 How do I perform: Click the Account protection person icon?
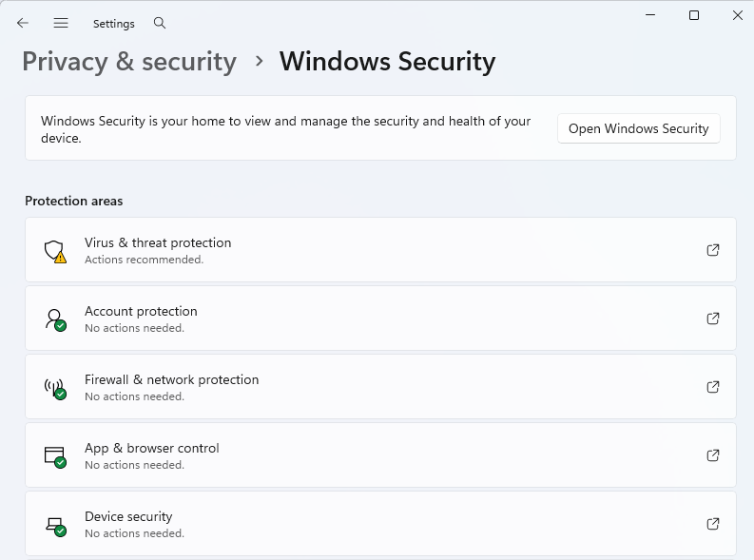(55, 319)
